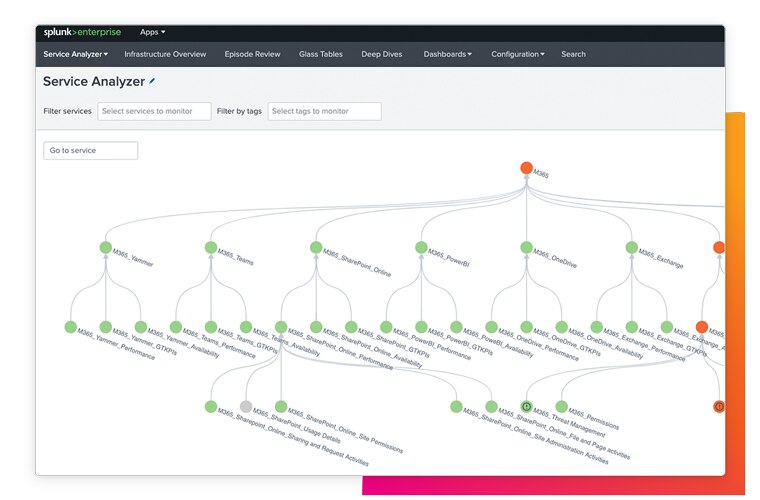Screen dimensions: 760x500
Task: Click the M365_OneDrive label text
Action: (x=555, y=258)
